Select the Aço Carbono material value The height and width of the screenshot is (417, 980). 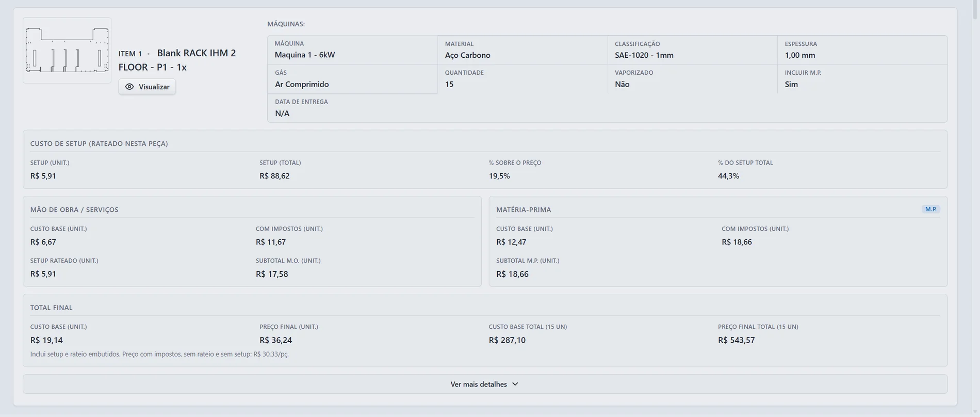(x=467, y=55)
